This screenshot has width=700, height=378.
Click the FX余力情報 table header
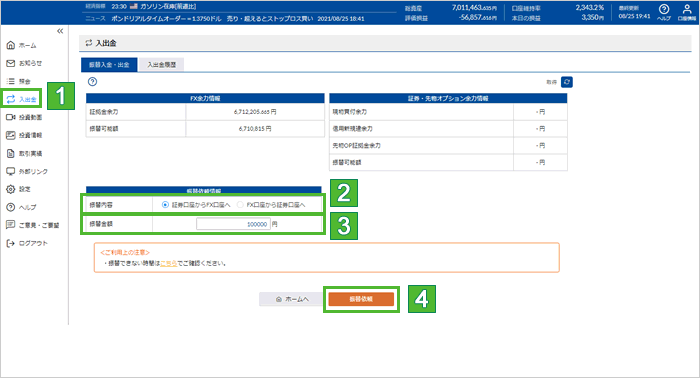tap(205, 98)
